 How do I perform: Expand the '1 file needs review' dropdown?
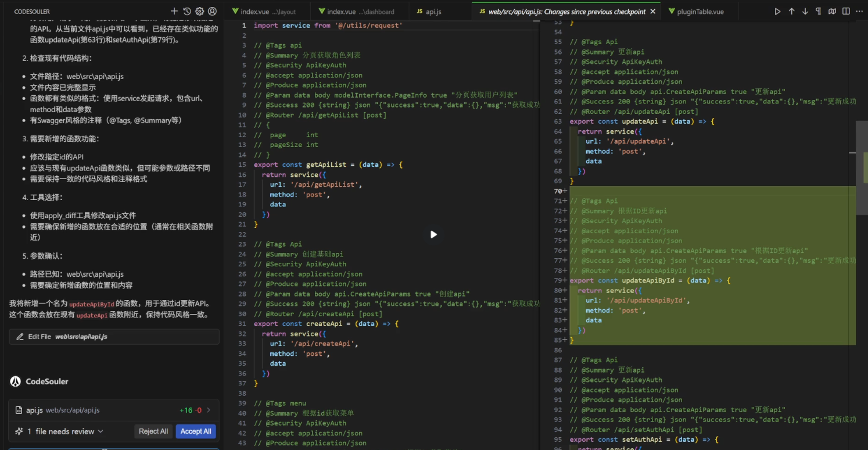[101, 431]
